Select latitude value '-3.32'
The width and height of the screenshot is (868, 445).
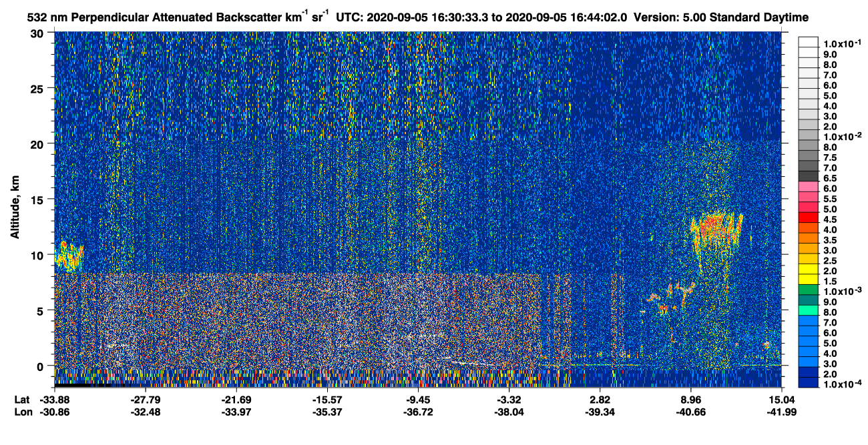pyautogui.click(x=509, y=399)
